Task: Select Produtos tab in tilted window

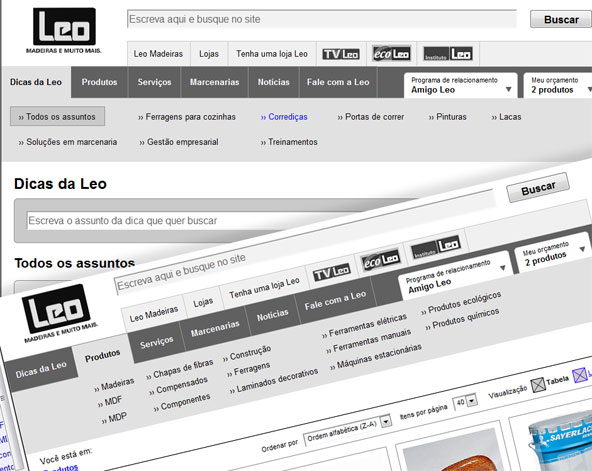Action: (x=102, y=356)
